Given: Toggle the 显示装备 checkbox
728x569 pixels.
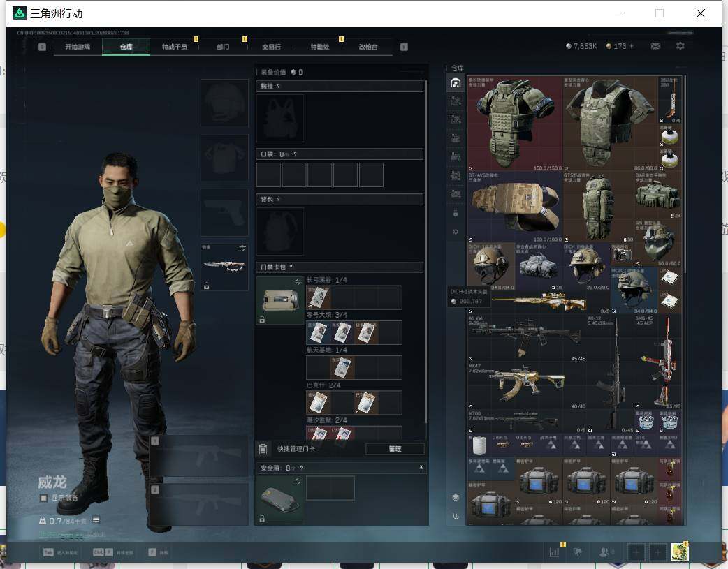Looking at the screenshot, I should click(x=43, y=498).
